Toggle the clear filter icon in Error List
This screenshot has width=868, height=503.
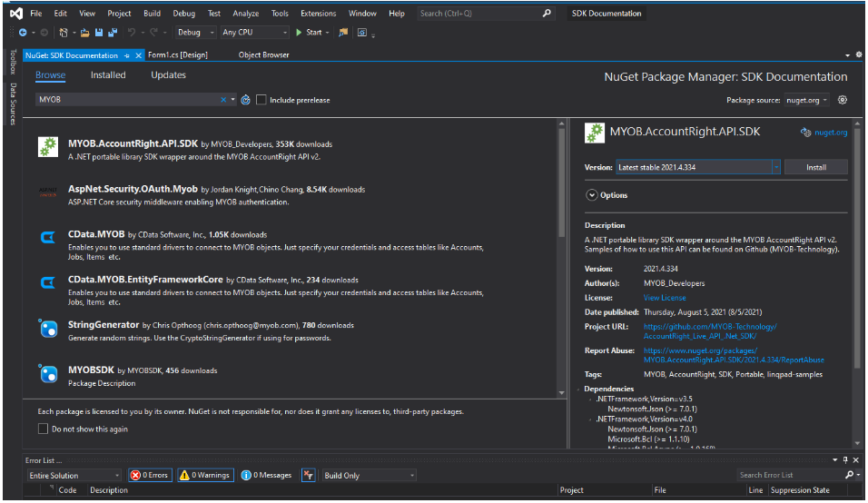click(x=309, y=476)
